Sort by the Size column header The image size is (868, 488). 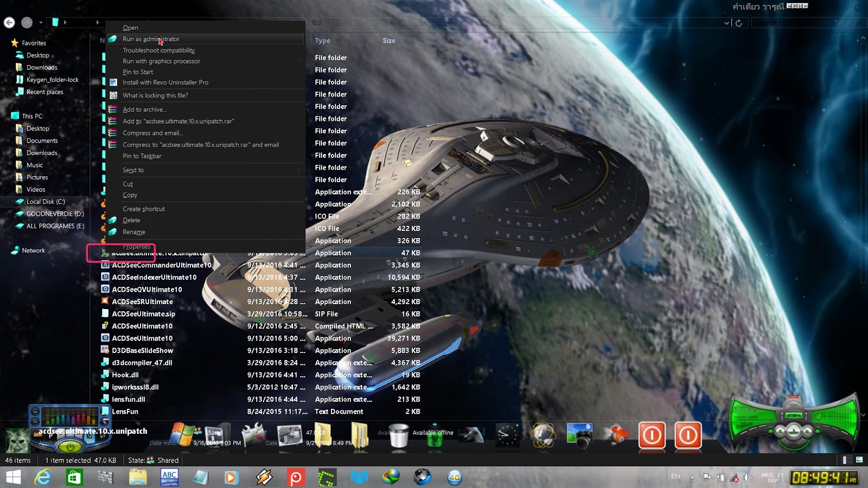[x=389, y=41]
